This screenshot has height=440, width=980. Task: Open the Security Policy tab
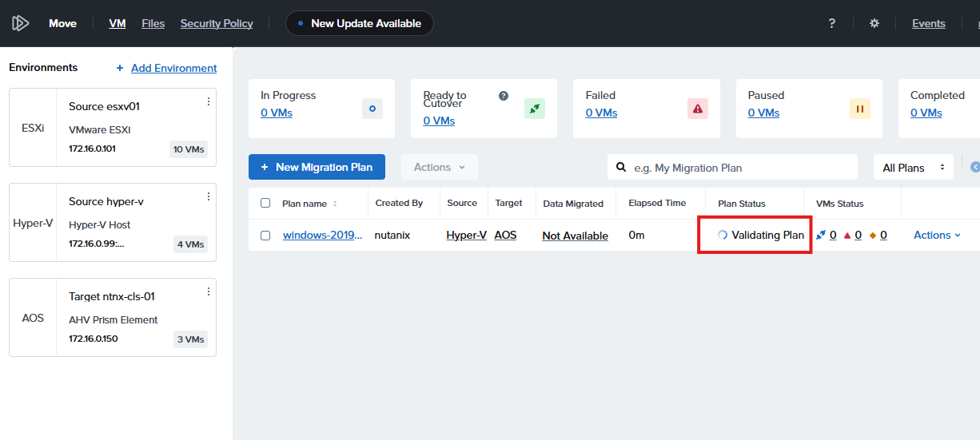[x=217, y=23]
